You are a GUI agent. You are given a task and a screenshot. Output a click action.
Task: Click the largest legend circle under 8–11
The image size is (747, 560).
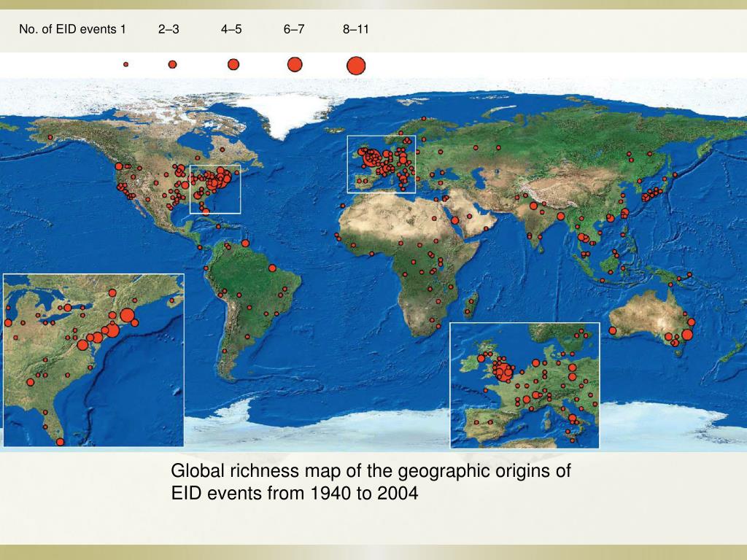pos(356,66)
